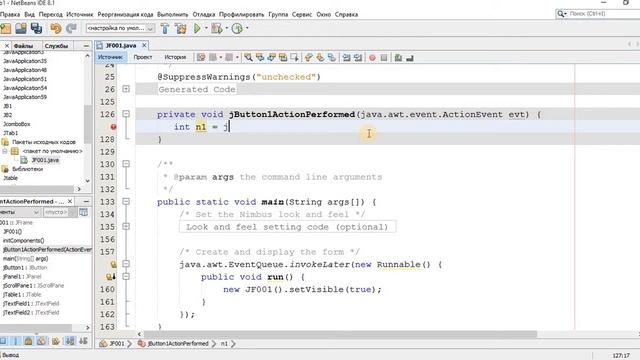
Task: Select jTable1 in the Navigator list
Action: tap(22, 294)
